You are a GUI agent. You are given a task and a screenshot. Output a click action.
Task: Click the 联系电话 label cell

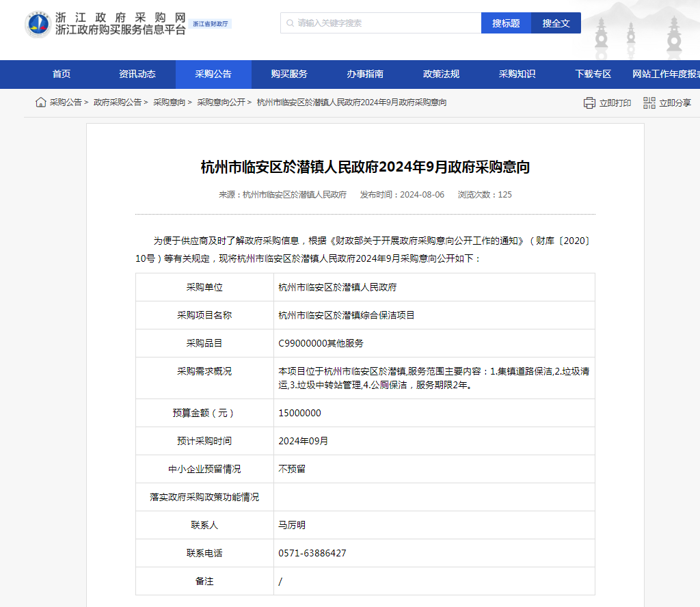204,554
